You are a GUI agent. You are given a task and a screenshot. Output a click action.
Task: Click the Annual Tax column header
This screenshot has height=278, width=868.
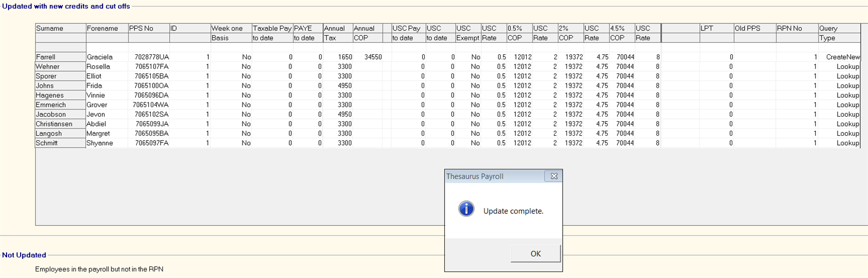pyautogui.click(x=337, y=33)
